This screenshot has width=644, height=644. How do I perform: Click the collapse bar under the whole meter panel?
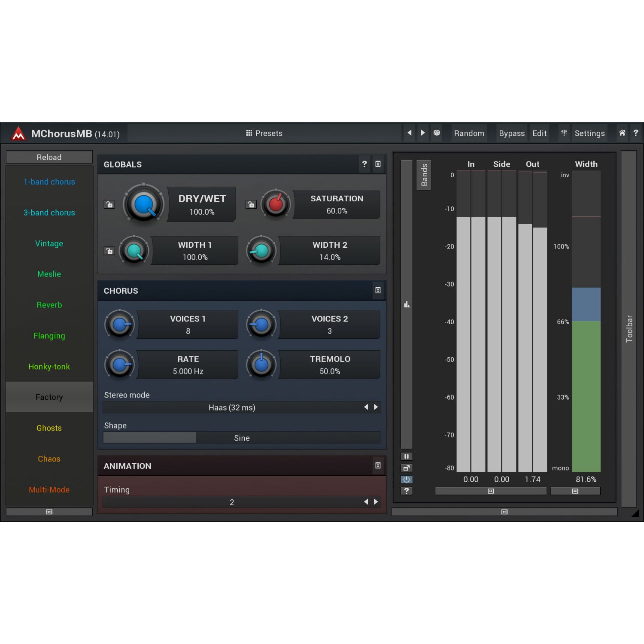tap(504, 512)
